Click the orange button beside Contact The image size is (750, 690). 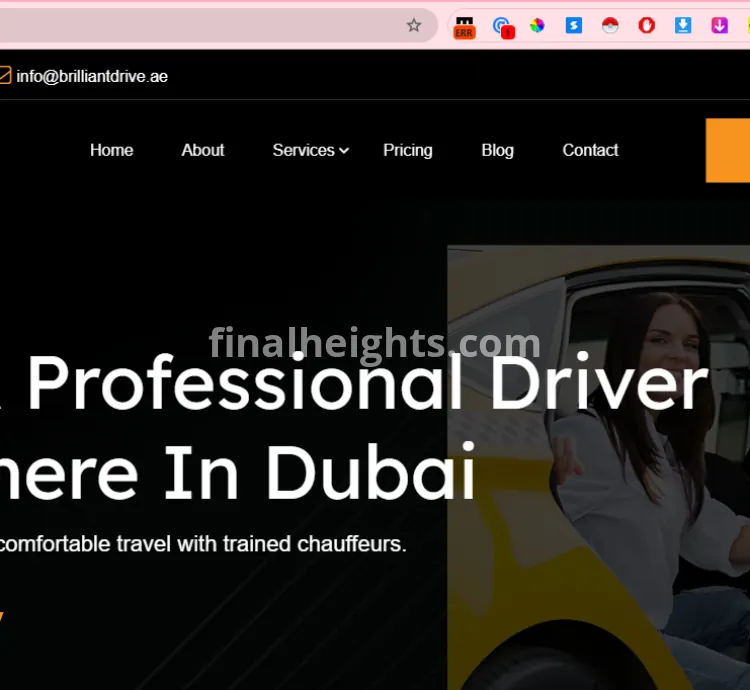tap(728, 150)
